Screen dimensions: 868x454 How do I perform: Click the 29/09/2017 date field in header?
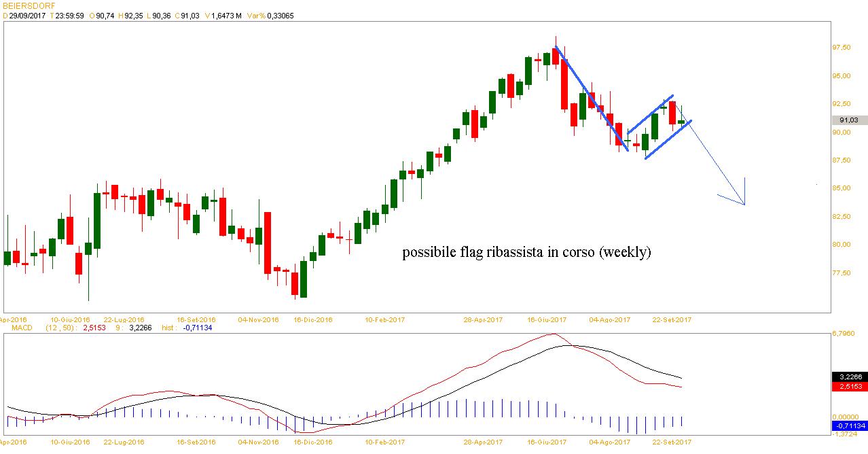28,15
